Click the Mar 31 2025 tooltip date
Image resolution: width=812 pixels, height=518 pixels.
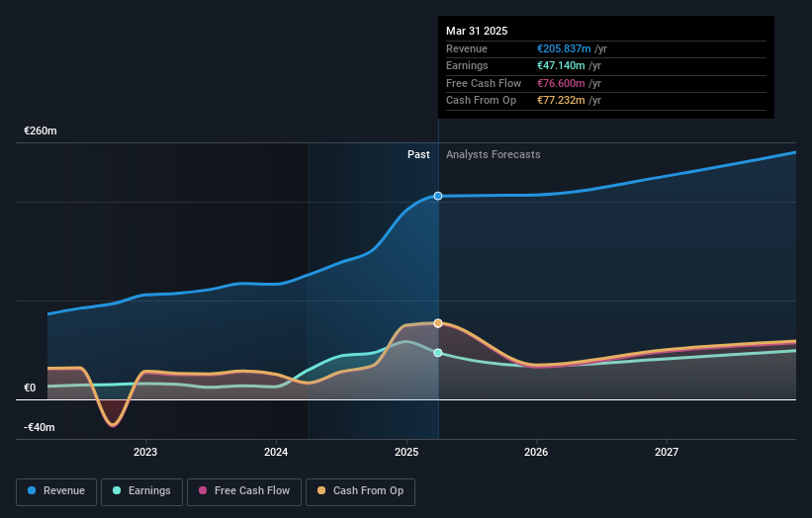click(x=477, y=31)
